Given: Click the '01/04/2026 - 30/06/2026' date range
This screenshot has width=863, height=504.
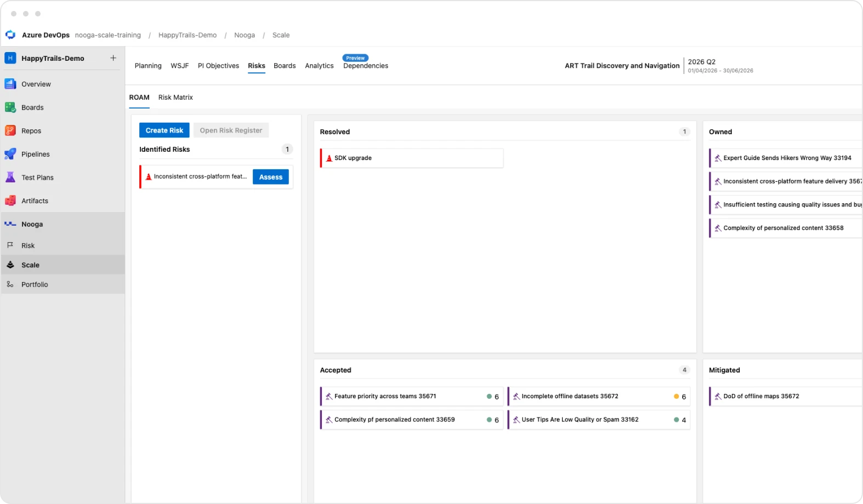Looking at the screenshot, I should point(720,71).
